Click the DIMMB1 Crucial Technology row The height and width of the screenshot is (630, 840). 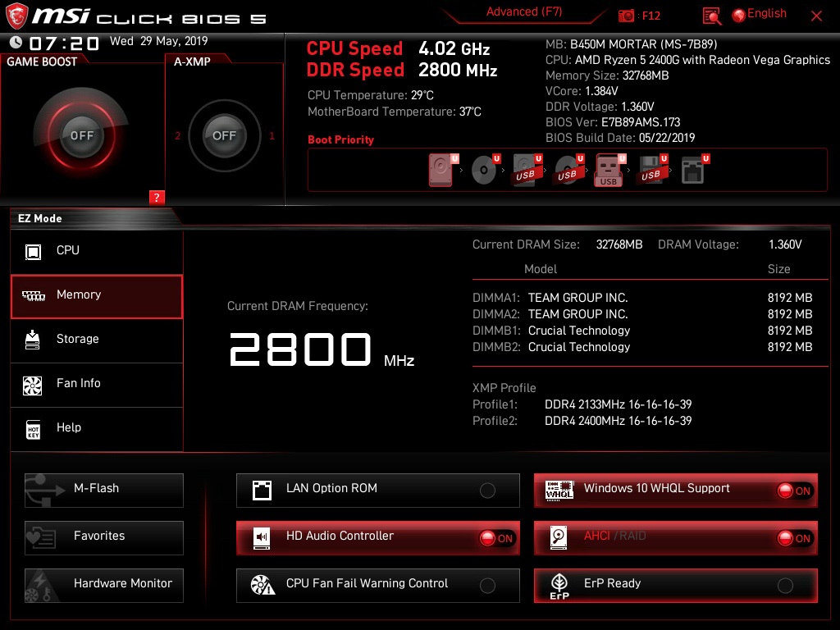pyautogui.click(x=642, y=331)
